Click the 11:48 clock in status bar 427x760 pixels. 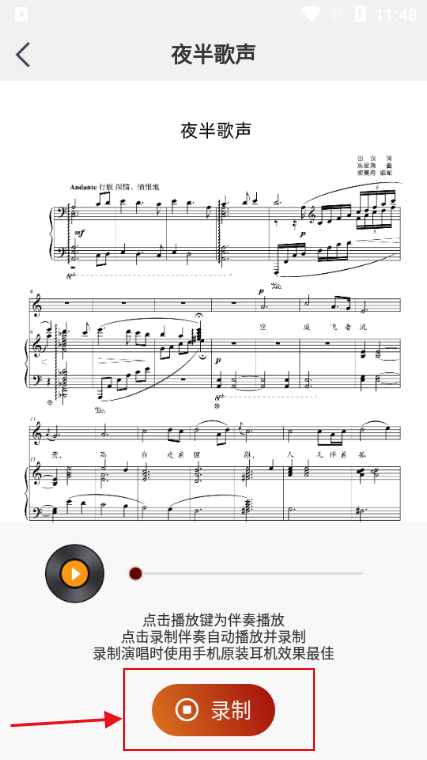396,15
